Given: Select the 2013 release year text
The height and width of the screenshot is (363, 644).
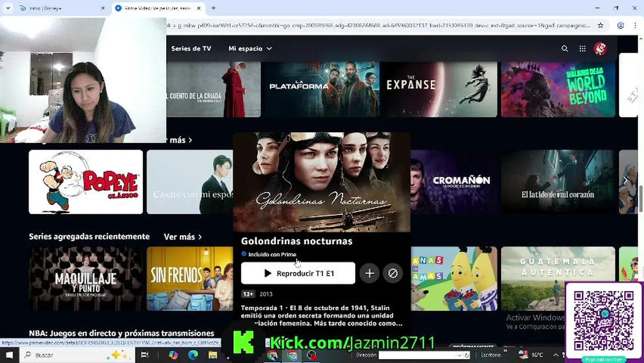Looking at the screenshot, I should pyautogui.click(x=266, y=294).
